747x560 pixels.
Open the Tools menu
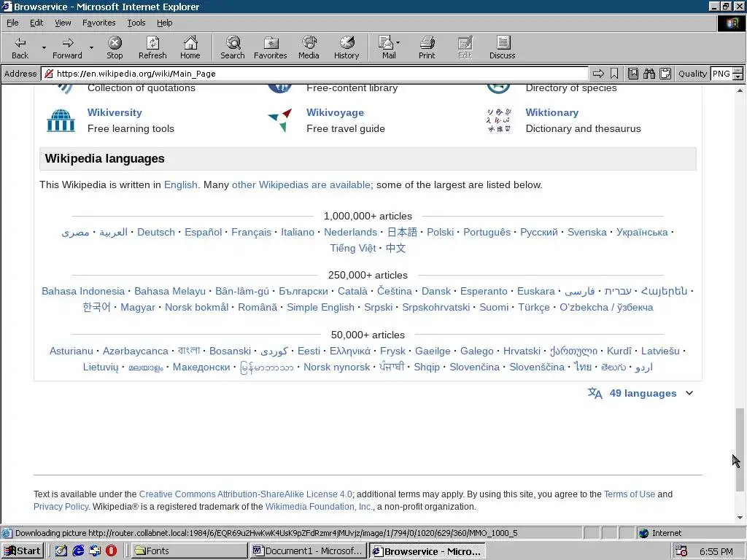pos(136,23)
